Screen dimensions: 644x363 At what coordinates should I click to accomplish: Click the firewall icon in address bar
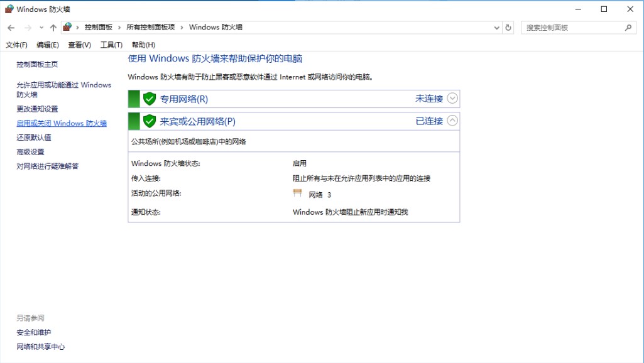click(x=67, y=27)
